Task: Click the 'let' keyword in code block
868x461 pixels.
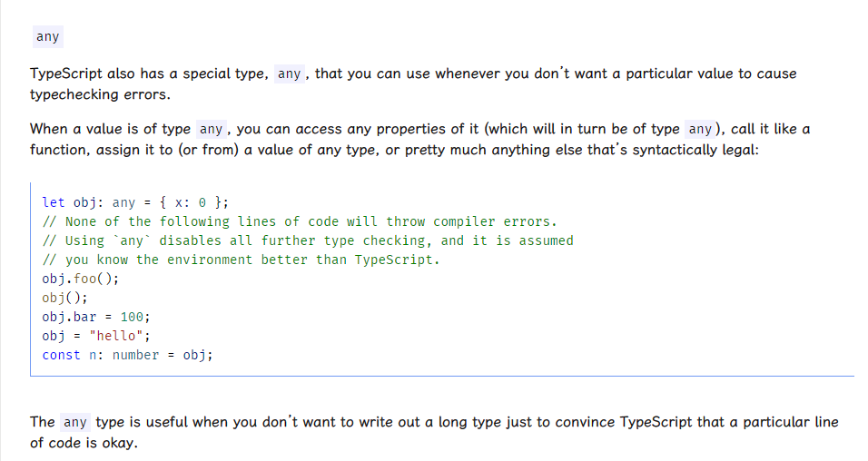Action: (x=54, y=202)
